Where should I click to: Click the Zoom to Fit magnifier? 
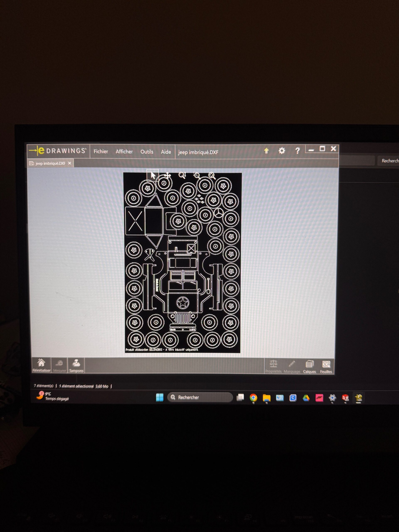click(212, 176)
